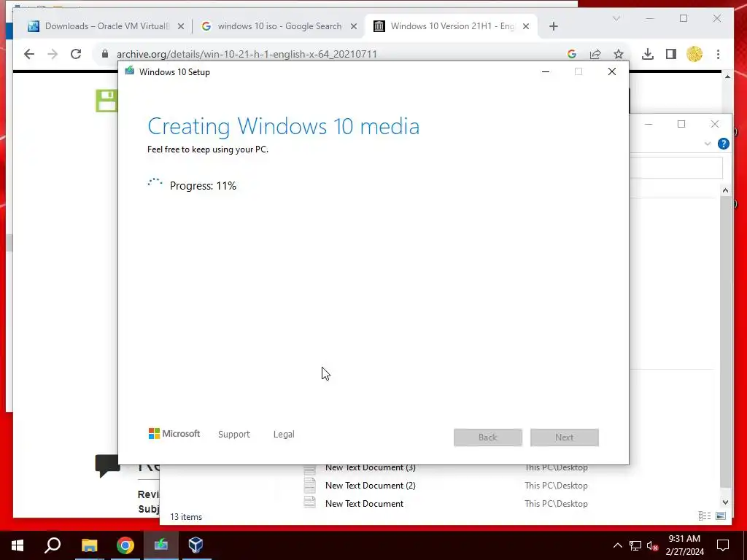Share this page via the share icon
Screen dimensions: 747x560
(595, 54)
